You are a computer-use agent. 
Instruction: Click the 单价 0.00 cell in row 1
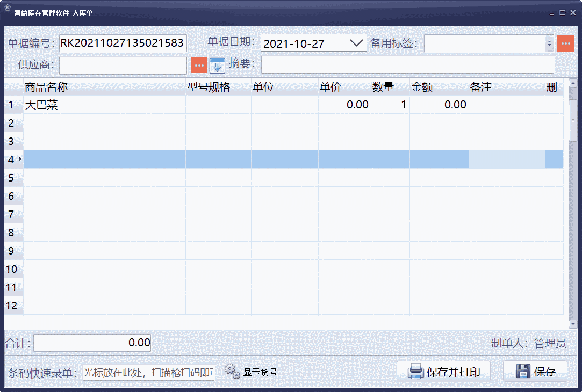click(344, 105)
